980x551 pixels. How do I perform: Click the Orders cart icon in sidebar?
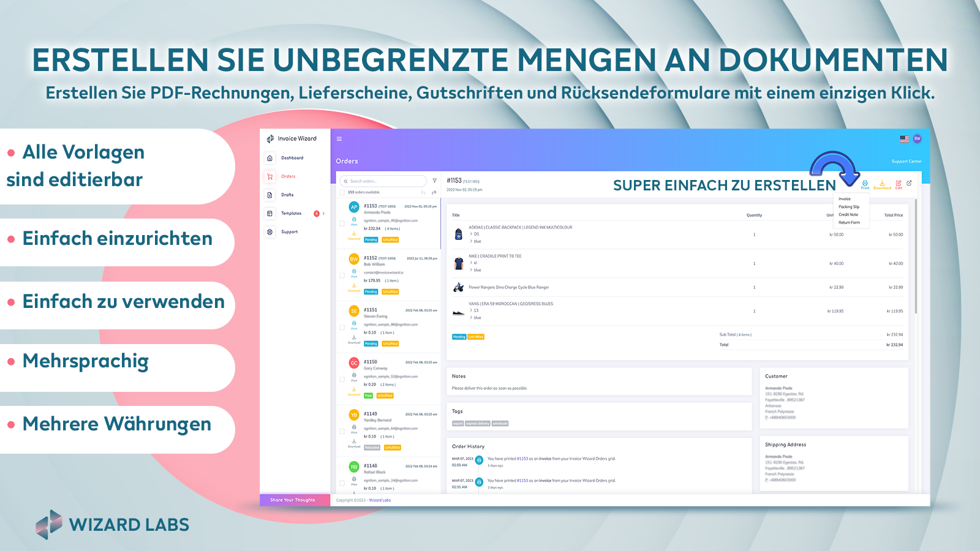269,176
